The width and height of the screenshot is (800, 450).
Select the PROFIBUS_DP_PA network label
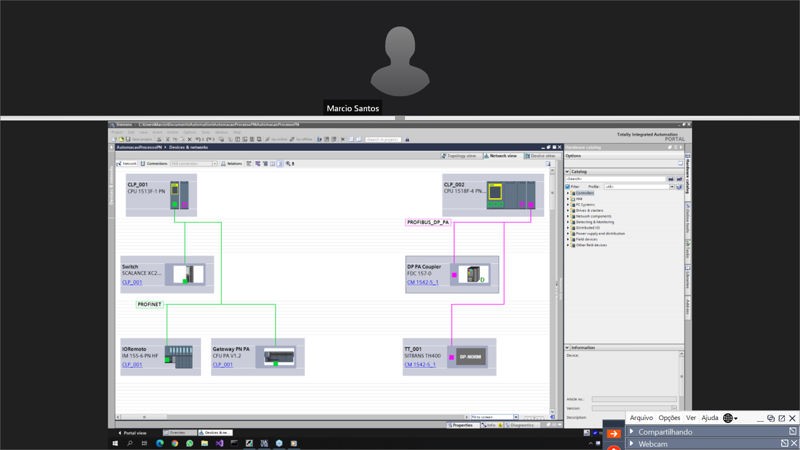(428, 222)
